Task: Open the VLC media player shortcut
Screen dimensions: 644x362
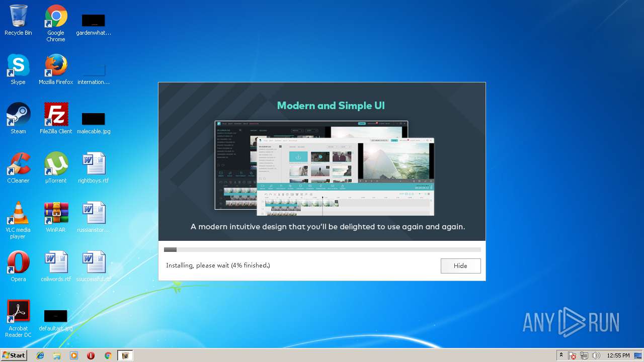Action: pos(18,220)
